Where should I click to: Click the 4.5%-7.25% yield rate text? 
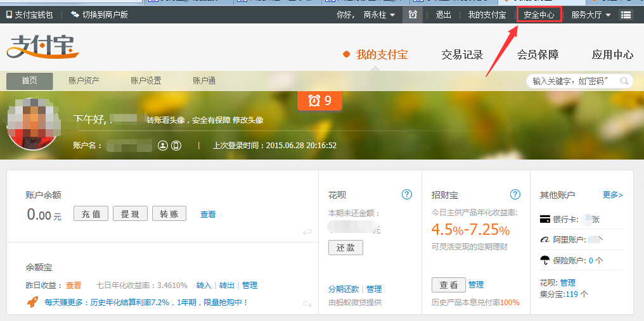point(471,230)
